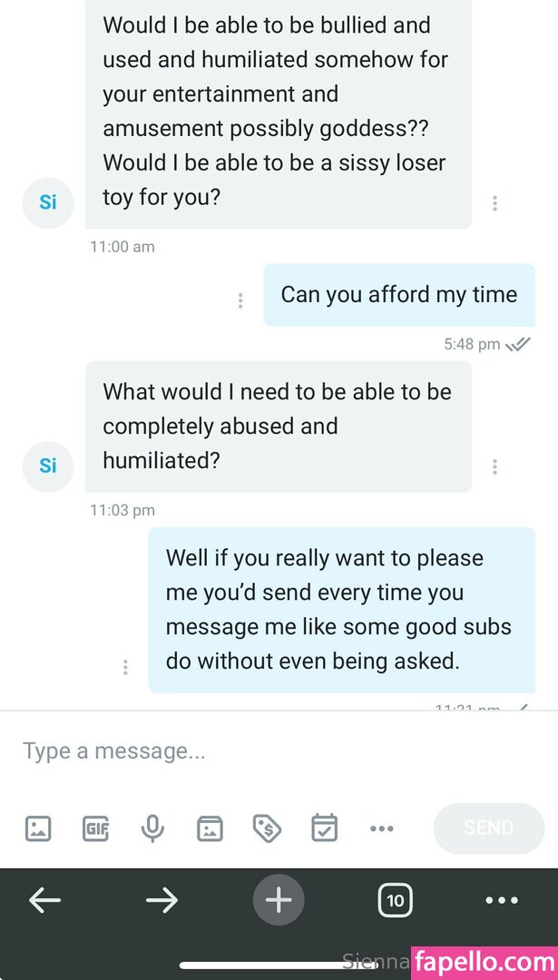The width and height of the screenshot is (558, 980).
Task: Open the tab switcher showing 10 tabs
Action: coord(395,900)
